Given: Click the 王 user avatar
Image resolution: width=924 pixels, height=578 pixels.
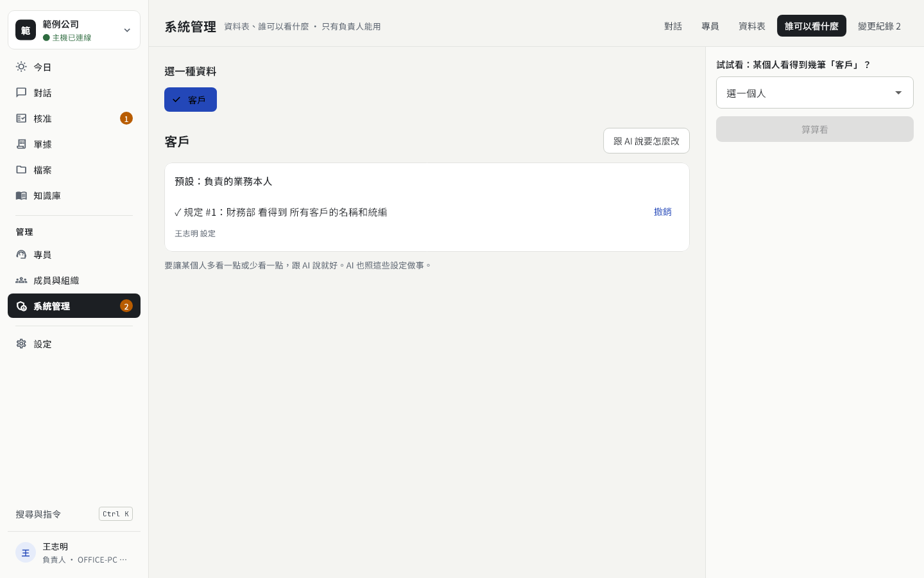Looking at the screenshot, I should [26, 552].
